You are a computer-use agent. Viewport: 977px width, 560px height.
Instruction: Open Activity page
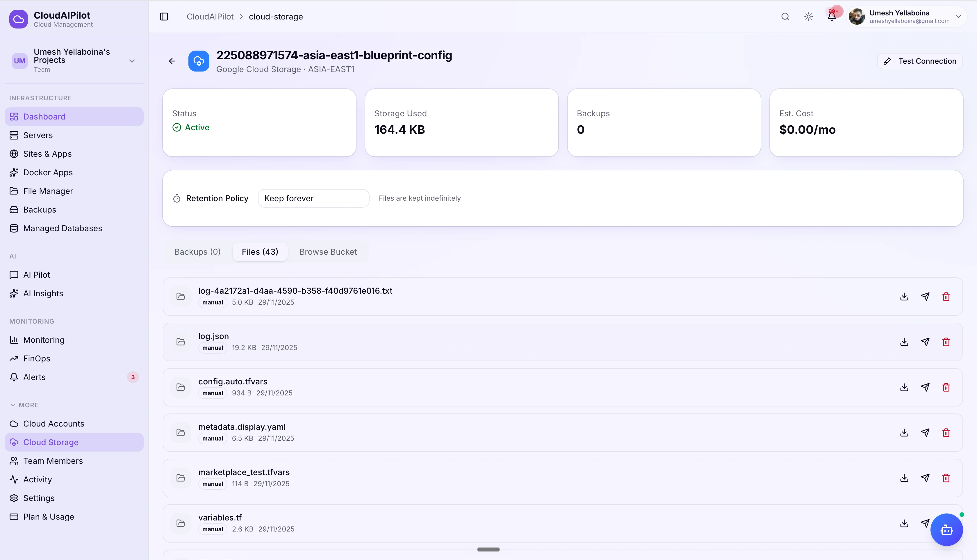74,480
